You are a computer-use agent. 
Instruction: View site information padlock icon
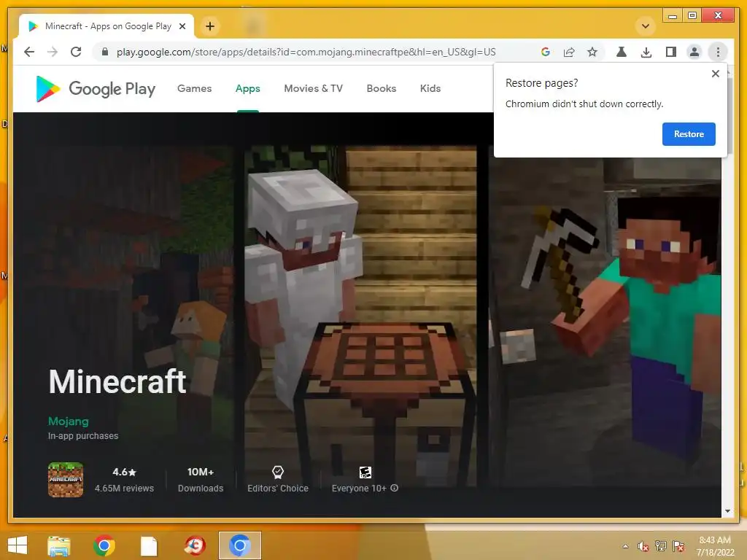click(105, 52)
